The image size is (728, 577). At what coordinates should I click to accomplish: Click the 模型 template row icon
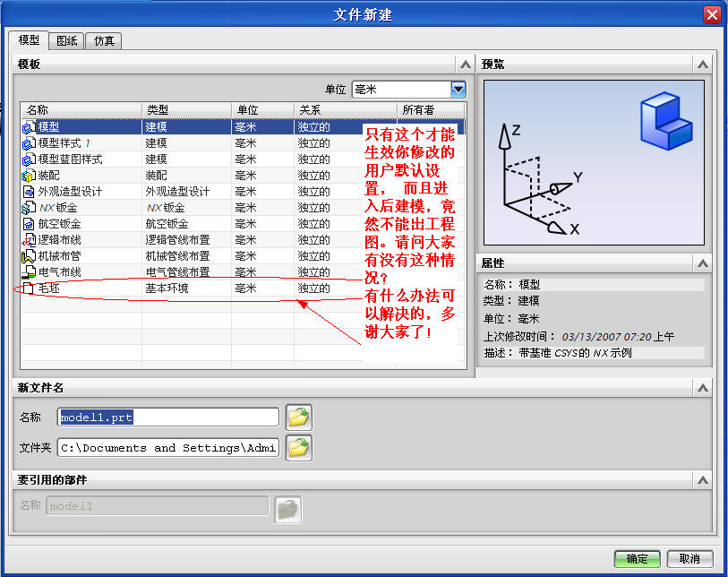point(29,127)
